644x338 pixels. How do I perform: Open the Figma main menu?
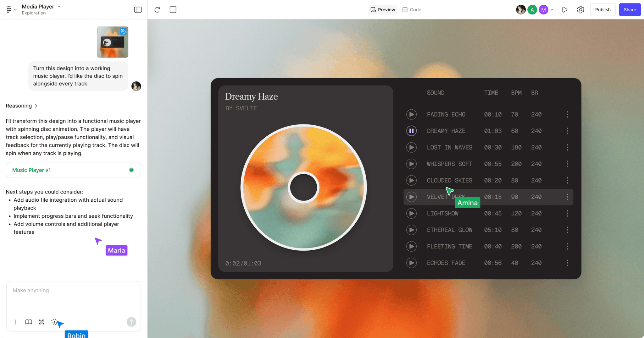pyautogui.click(x=9, y=9)
